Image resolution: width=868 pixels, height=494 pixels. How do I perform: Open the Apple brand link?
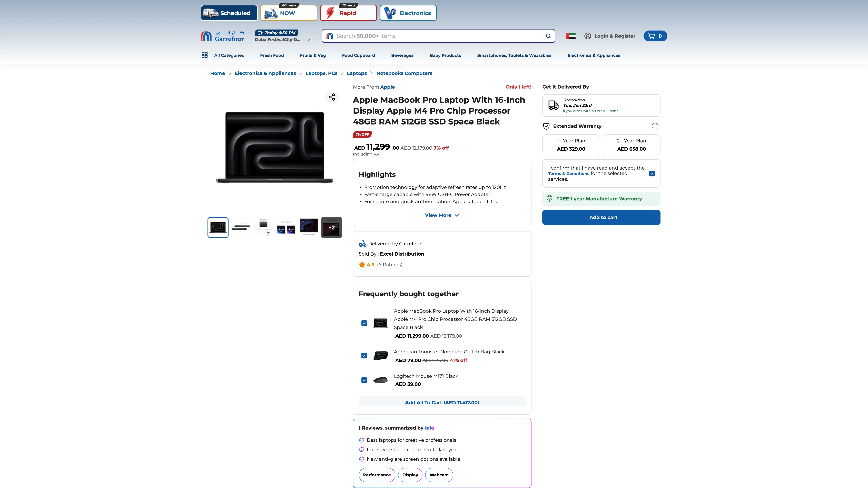387,87
